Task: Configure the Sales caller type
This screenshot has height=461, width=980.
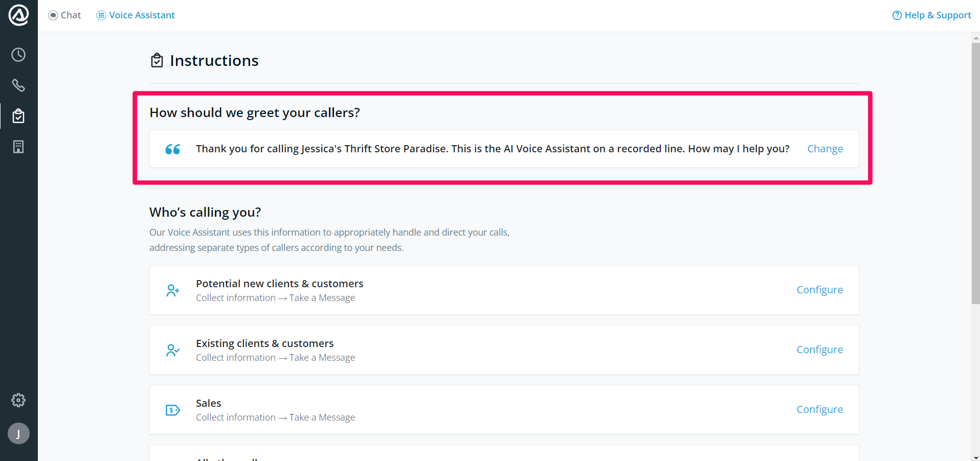Action: coord(819,409)
